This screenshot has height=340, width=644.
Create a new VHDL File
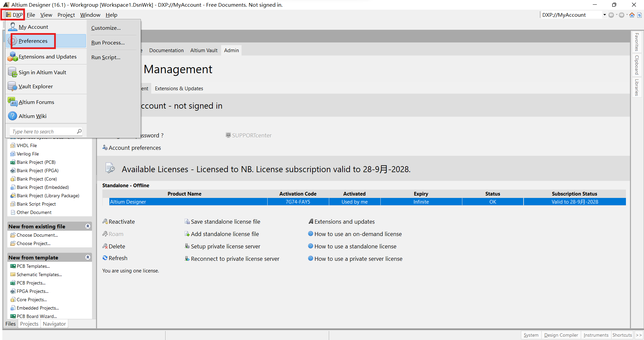[24, 145]
